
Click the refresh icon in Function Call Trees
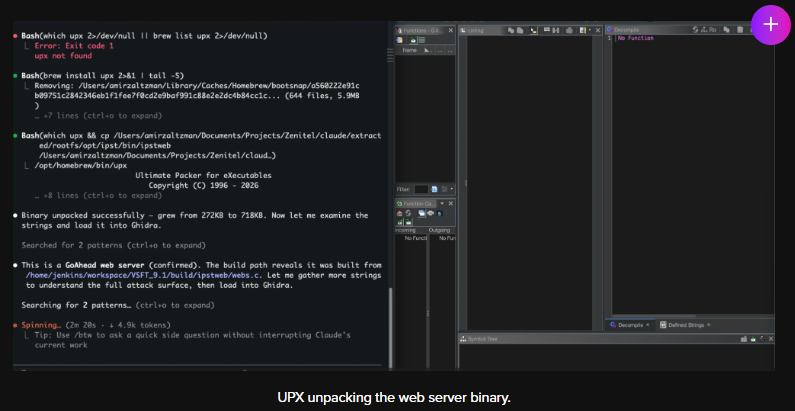coord(408,213)
